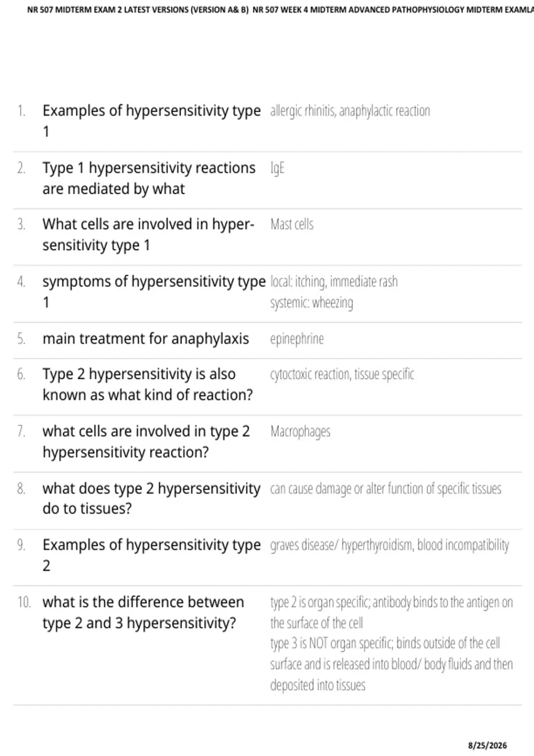
Task: Click the 'IgE' answer text
Action: click(277, 168)
